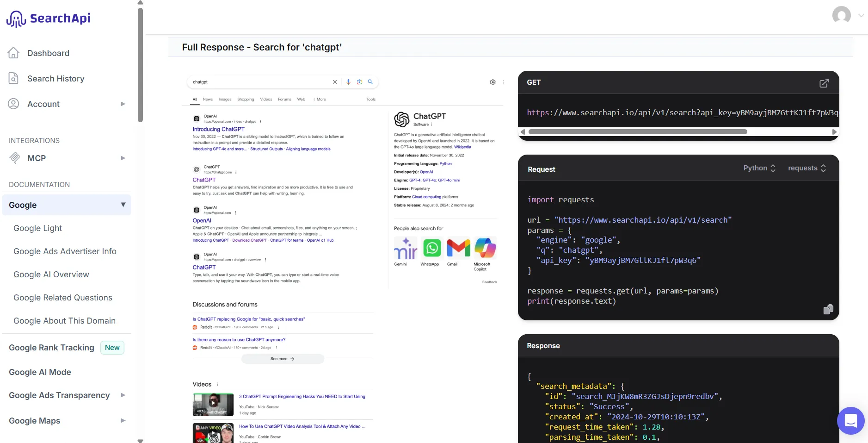Viewport: 868px width, 443px height.
Task: Open Tools in search results
Action: [371, 99]
